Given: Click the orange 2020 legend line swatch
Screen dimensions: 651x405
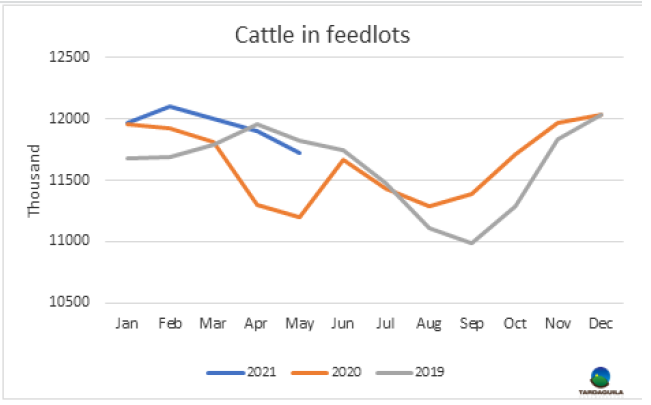Looking at the screenshot, I should 310,372.
